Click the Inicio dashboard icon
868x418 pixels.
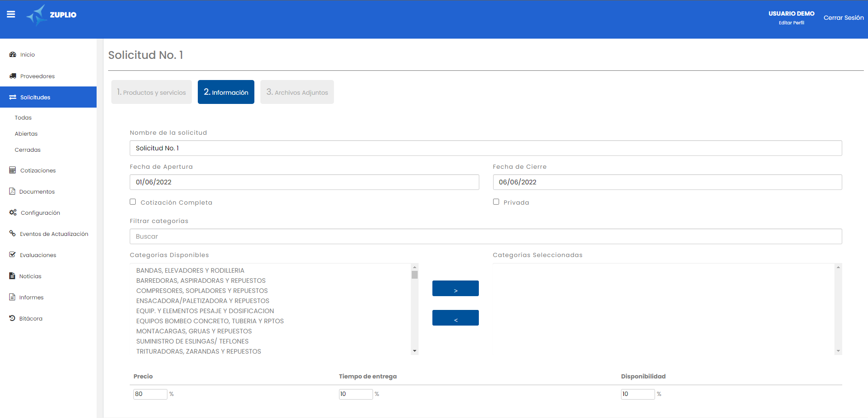[13, 54]
